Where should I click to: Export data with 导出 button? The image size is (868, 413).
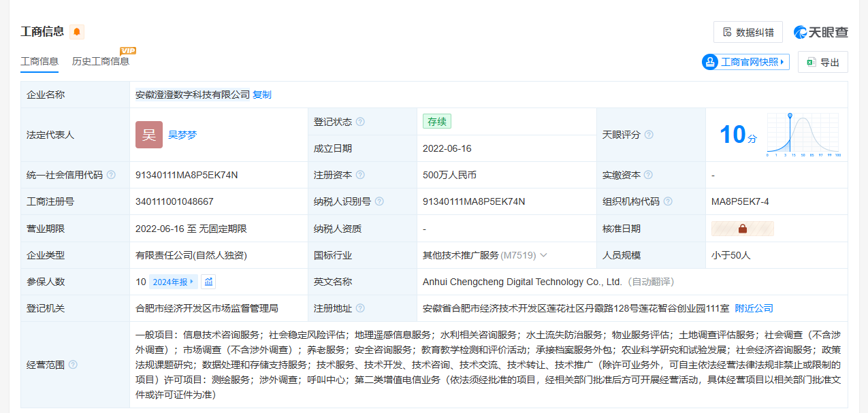pyautogui.click(x=823, y=62)
